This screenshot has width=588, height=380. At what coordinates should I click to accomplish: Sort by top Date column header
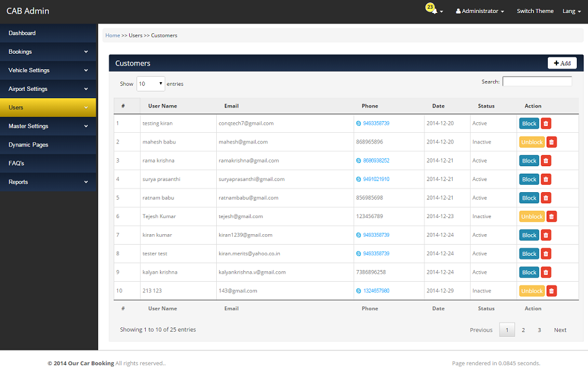pos(439,106)
